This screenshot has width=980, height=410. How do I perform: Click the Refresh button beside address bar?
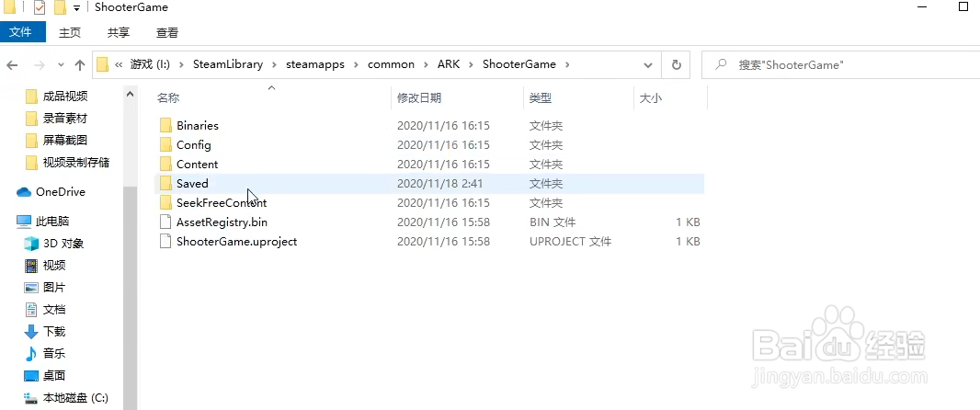[677, 64]
